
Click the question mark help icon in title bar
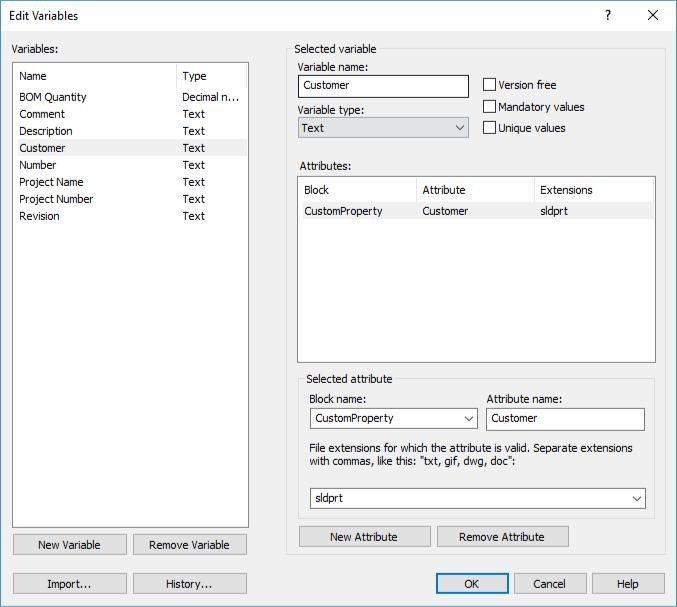608,16
